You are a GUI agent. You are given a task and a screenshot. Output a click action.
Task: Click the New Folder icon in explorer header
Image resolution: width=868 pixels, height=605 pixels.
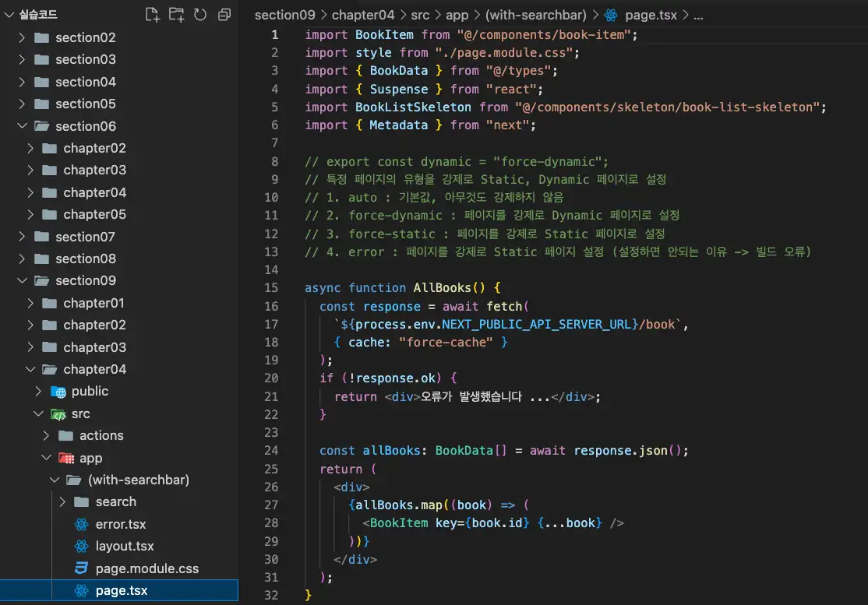click(x=176, y=14)
